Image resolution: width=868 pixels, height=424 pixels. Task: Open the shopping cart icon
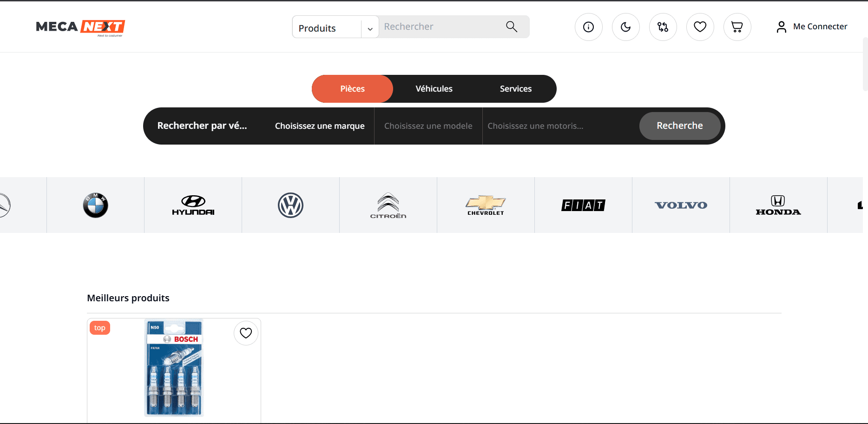coord(737,27)
